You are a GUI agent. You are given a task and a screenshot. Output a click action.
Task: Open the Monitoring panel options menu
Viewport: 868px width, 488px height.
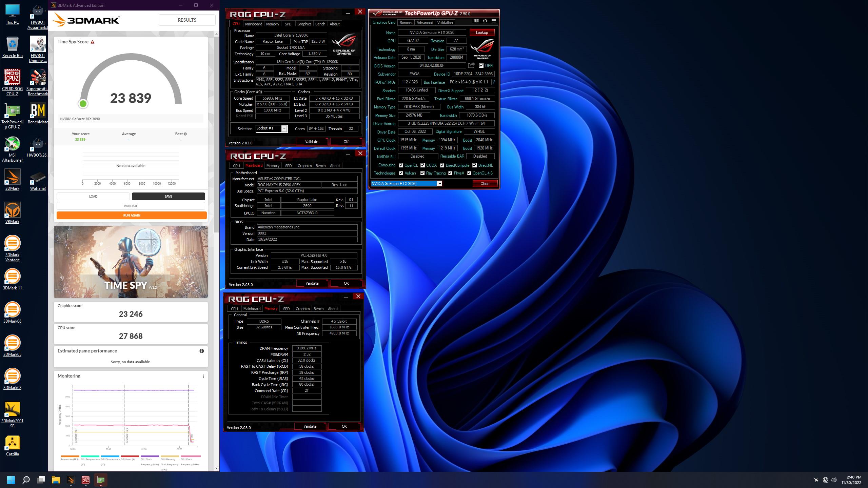[203, 376]
